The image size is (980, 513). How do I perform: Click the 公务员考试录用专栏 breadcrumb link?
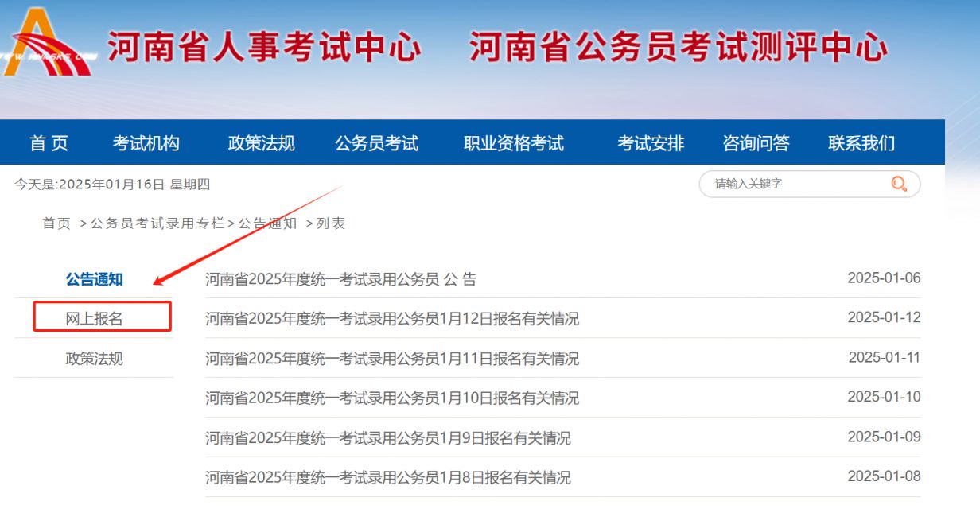157,223
